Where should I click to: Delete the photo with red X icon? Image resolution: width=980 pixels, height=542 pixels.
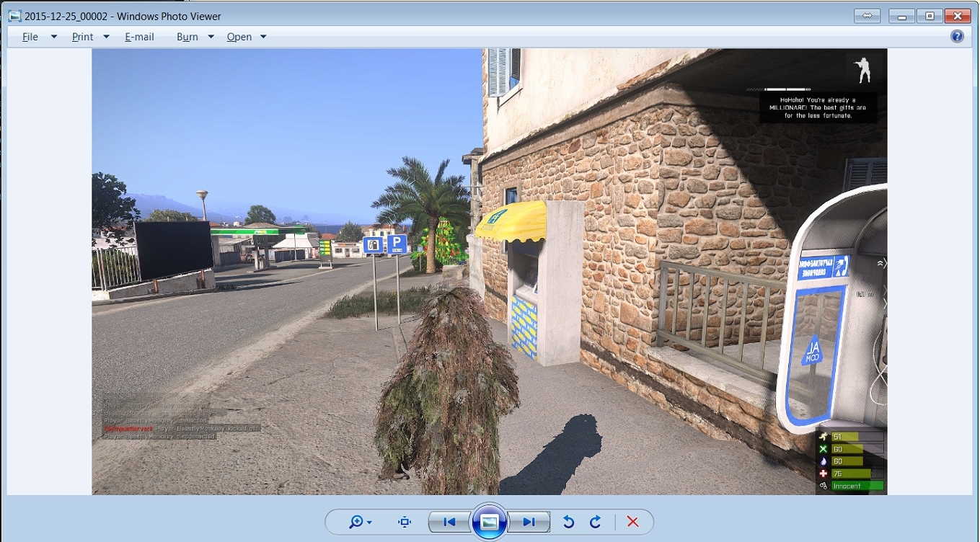633,522
